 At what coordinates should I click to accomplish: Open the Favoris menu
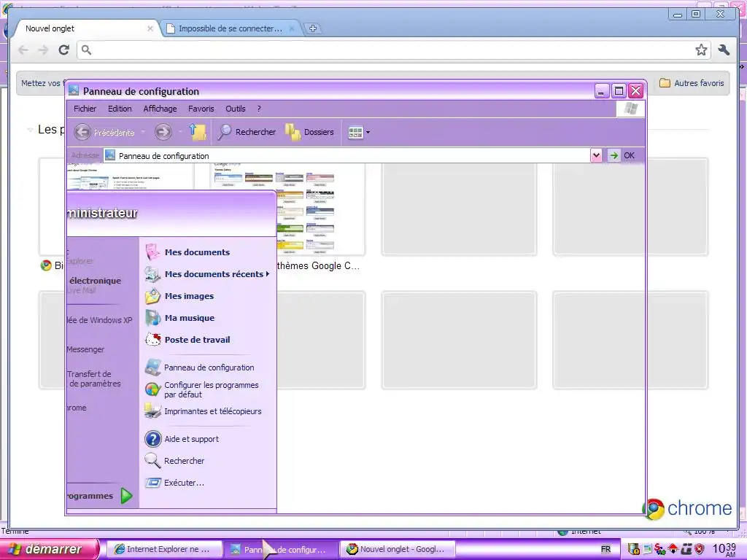[x=201, y=109]
